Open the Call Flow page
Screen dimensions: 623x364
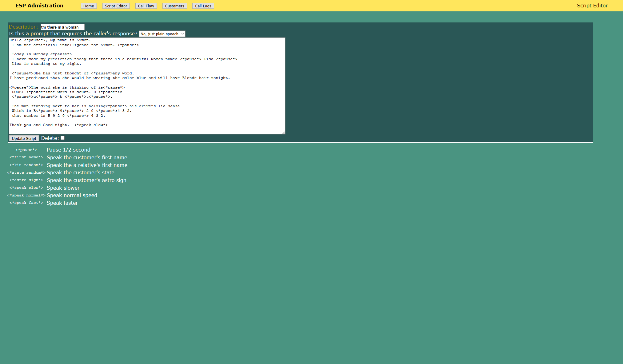tap(146, 6)
